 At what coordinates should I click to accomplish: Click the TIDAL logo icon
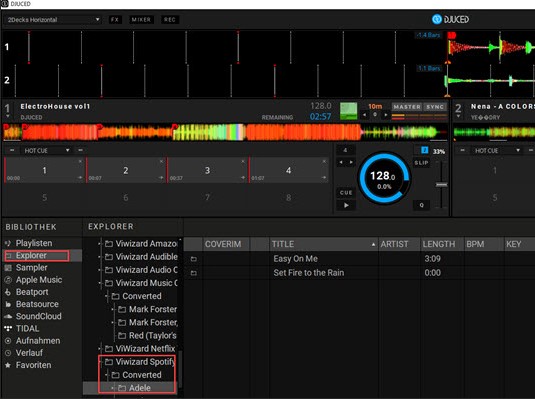click(x=8, y=329)
